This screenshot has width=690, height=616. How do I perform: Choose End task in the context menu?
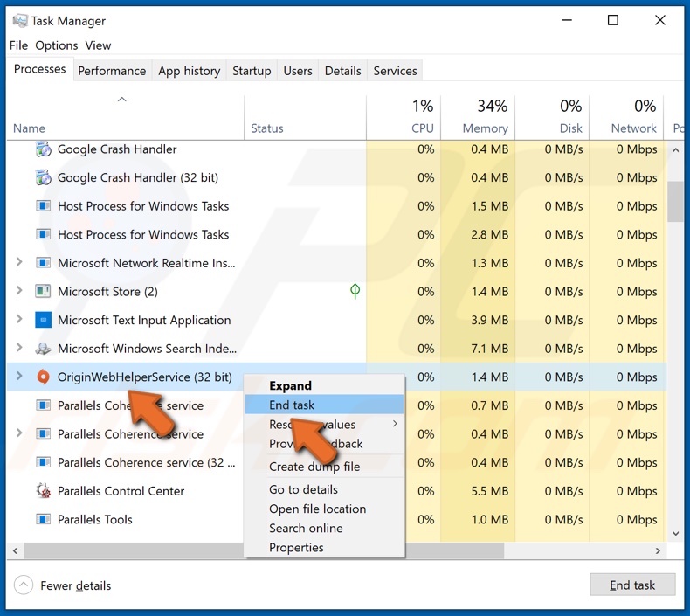[x=324, y=405]
